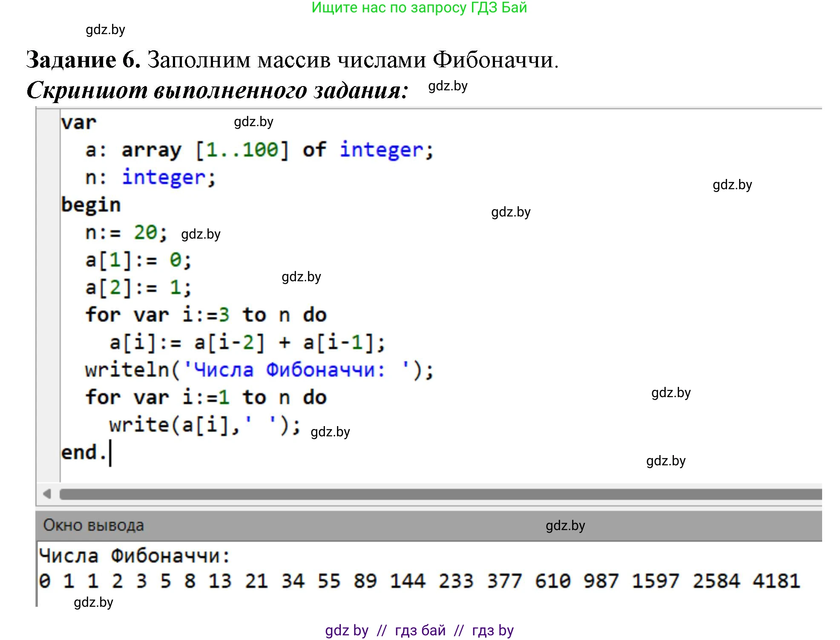Click the value 4181 in output

[x=776, y=581]
